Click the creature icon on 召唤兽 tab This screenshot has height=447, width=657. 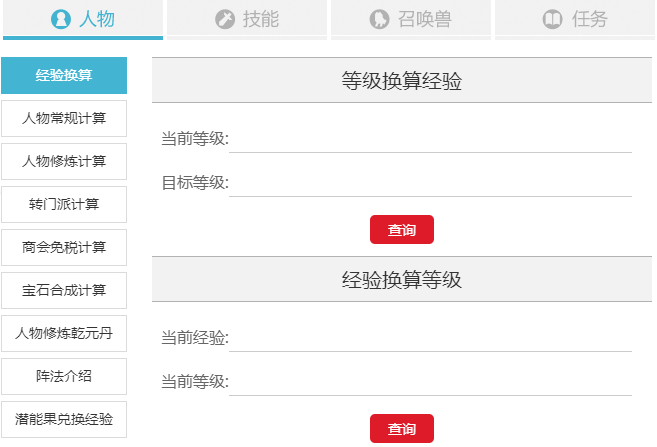(379, 19)
